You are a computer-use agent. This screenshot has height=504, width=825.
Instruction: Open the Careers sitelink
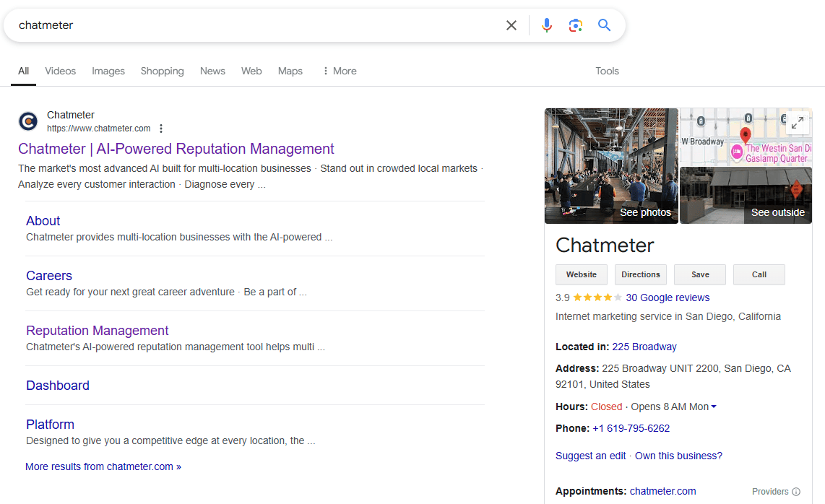click(49, 276)
